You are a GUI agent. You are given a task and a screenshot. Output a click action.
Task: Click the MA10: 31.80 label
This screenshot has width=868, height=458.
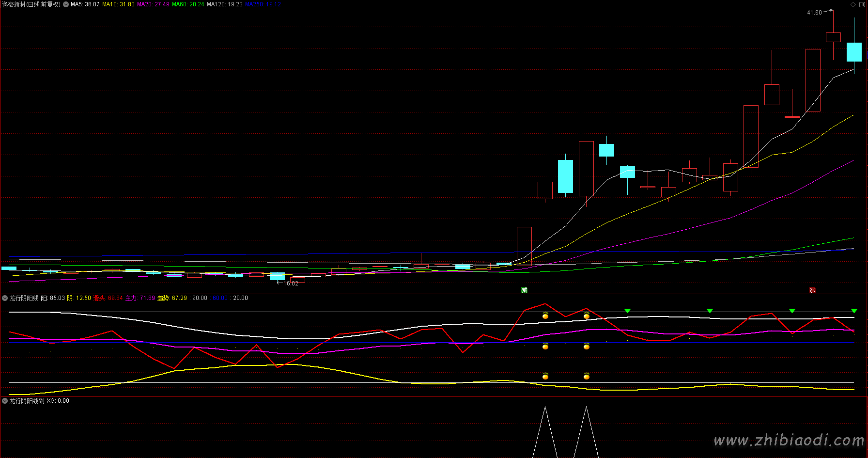pos(118,4)
